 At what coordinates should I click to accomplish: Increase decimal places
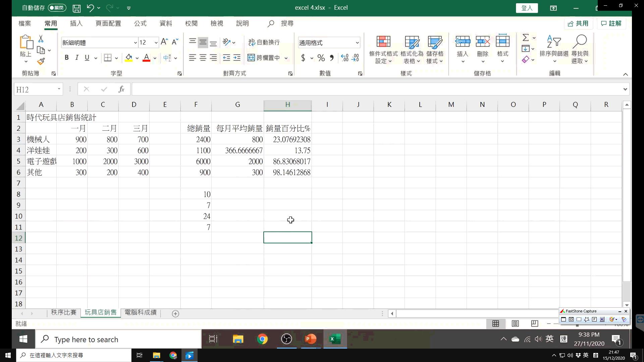(344, 58)
